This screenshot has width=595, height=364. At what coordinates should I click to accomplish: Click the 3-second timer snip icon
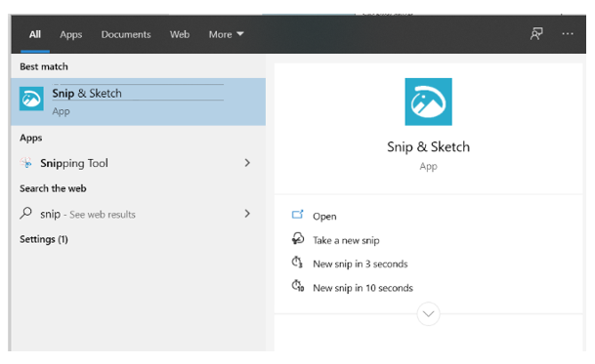(297, 263)
